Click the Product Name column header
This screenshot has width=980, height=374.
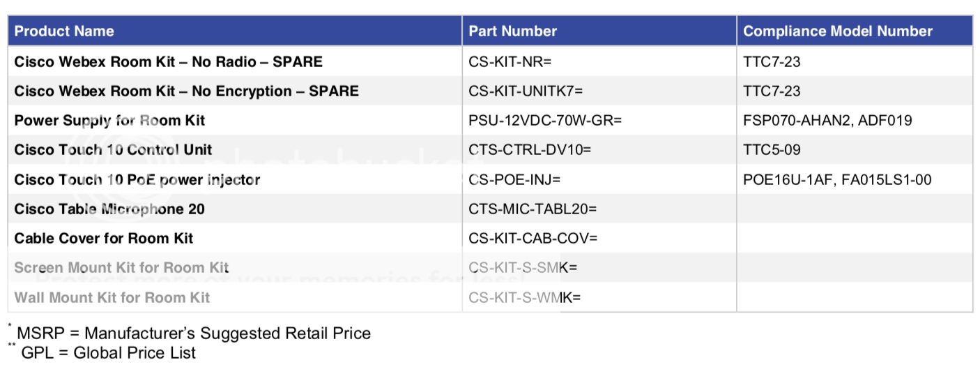pyautogui.click(x=64, y=31)
